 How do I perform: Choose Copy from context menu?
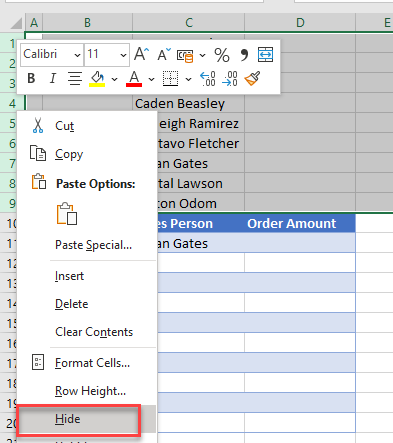(x=87, y=154)
